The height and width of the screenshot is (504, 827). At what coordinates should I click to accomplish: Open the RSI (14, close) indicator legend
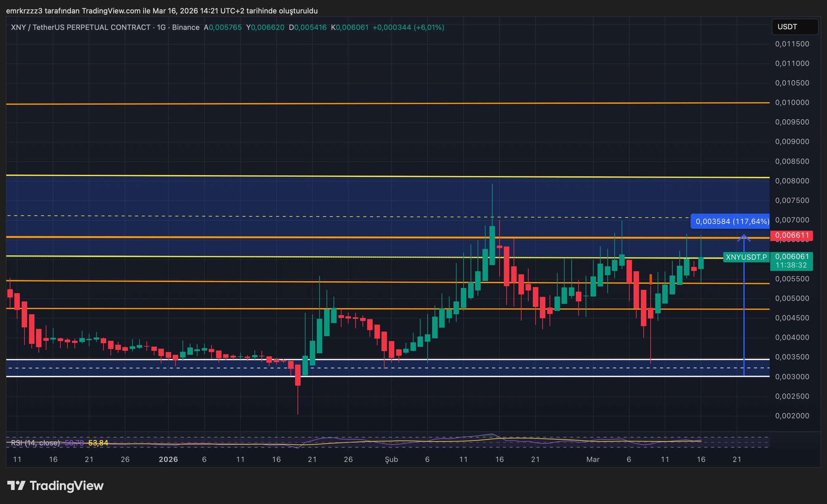coord(35,443)
